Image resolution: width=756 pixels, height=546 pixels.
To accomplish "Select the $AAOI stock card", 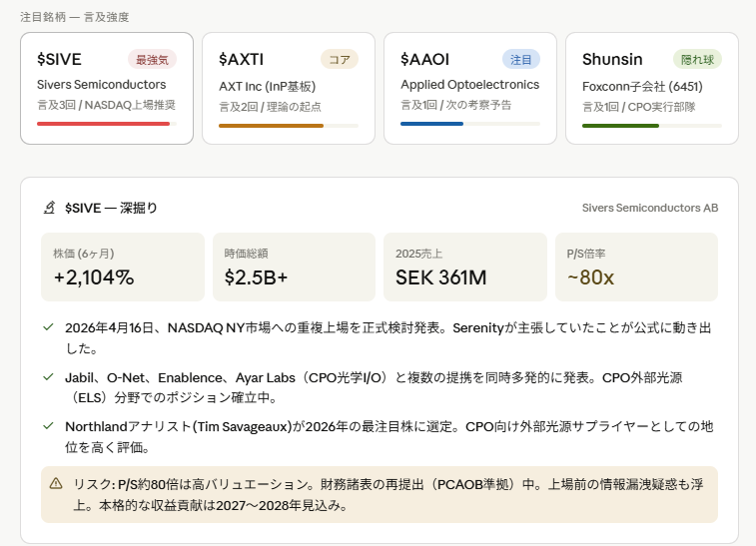I will click(470, 88).
